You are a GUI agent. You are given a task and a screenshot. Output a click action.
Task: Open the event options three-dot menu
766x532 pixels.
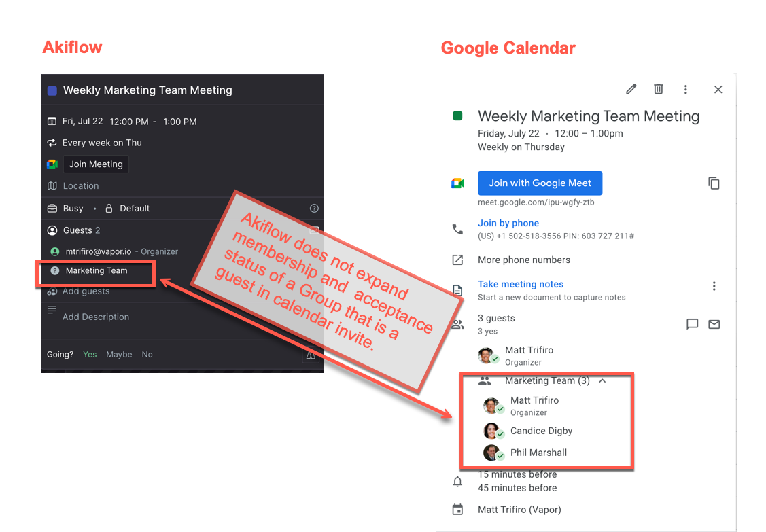click(685, 90)
